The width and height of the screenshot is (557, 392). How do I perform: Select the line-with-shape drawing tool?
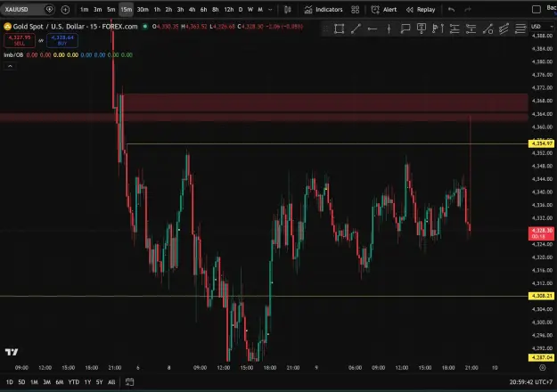[x=487, y=29]
